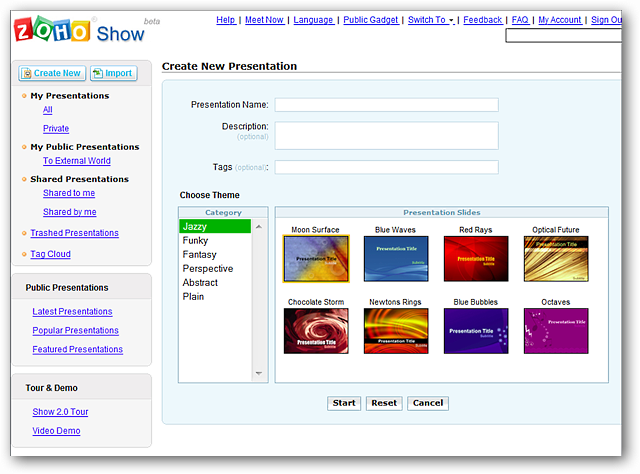Expand the Switch To dropdown
The height and width of the screenshot is (474, 640).
431,20
